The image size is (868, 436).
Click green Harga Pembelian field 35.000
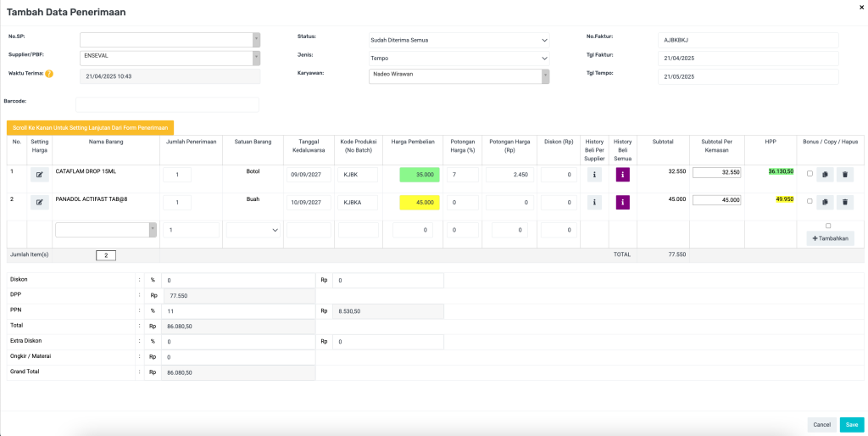(419, 175)
